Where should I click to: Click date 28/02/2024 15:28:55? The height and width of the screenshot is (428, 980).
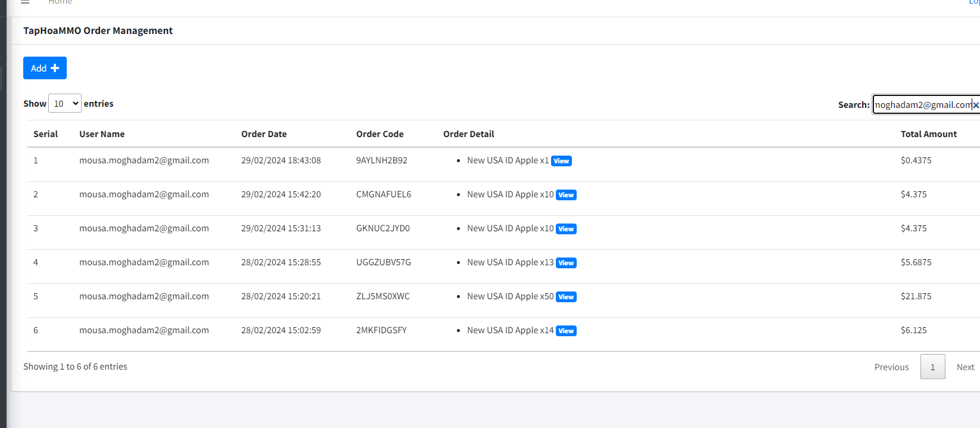pos(281,262)
